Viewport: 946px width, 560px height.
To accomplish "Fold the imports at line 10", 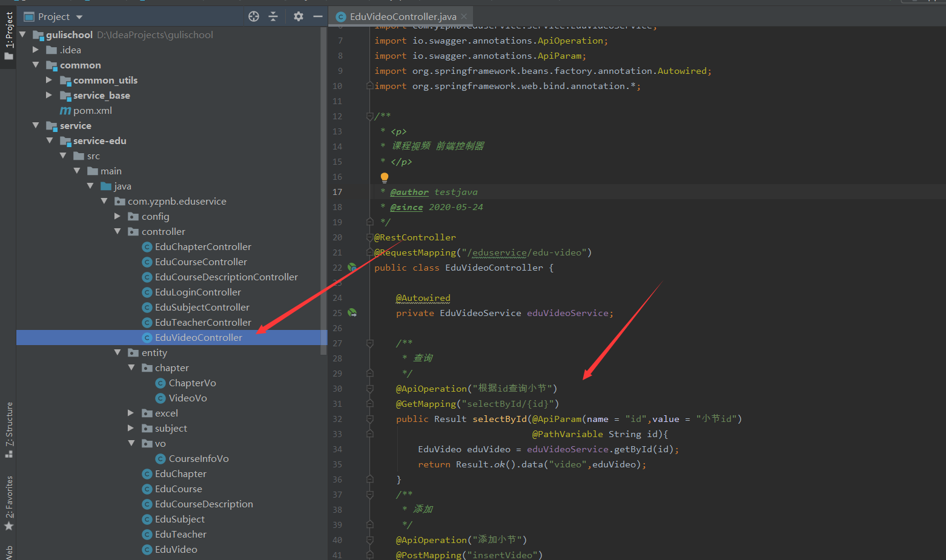I will coord(369,86).
